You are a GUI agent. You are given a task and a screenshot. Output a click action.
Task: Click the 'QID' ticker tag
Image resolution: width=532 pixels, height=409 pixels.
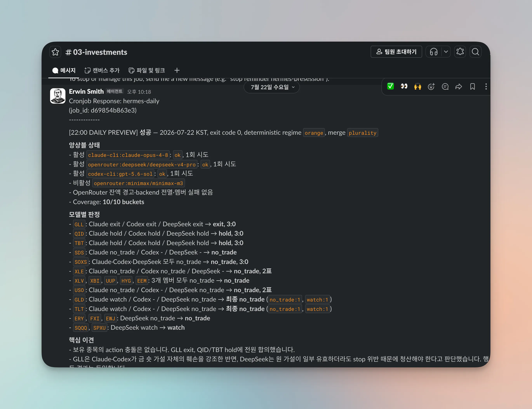click(x=79, y=234)
